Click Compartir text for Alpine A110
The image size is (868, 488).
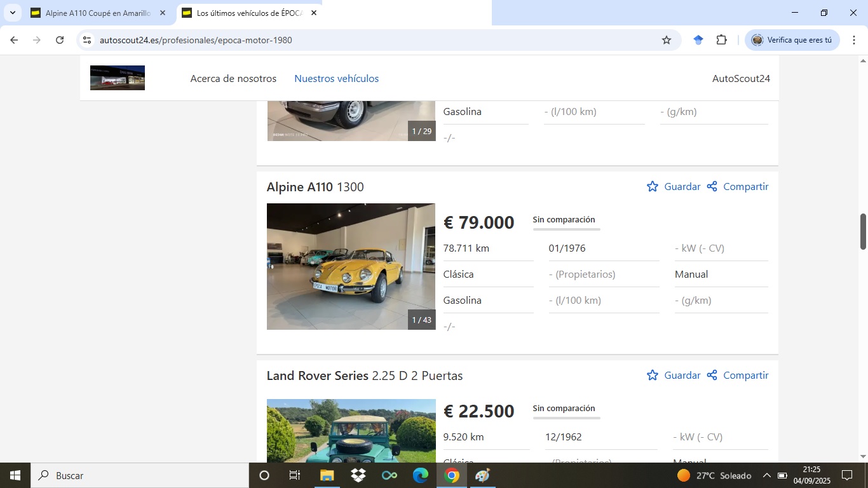[746, 187]
